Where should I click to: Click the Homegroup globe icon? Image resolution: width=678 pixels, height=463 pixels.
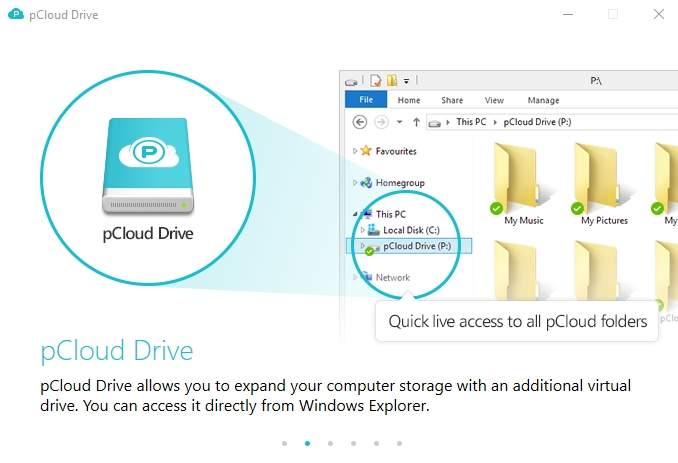[366, 182]
